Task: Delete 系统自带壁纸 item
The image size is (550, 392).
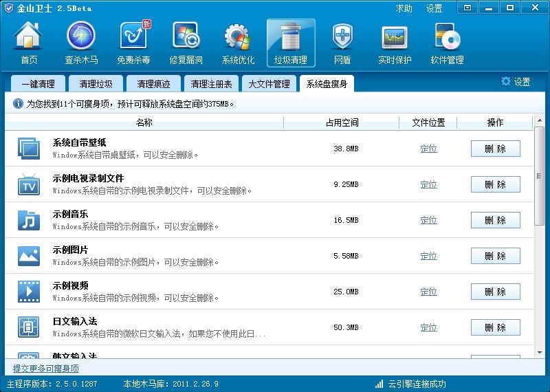Action: [495, 149]
